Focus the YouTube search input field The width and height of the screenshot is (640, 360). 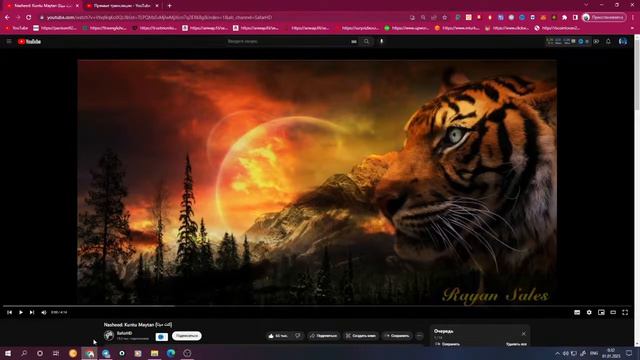(x=288, y=41)
